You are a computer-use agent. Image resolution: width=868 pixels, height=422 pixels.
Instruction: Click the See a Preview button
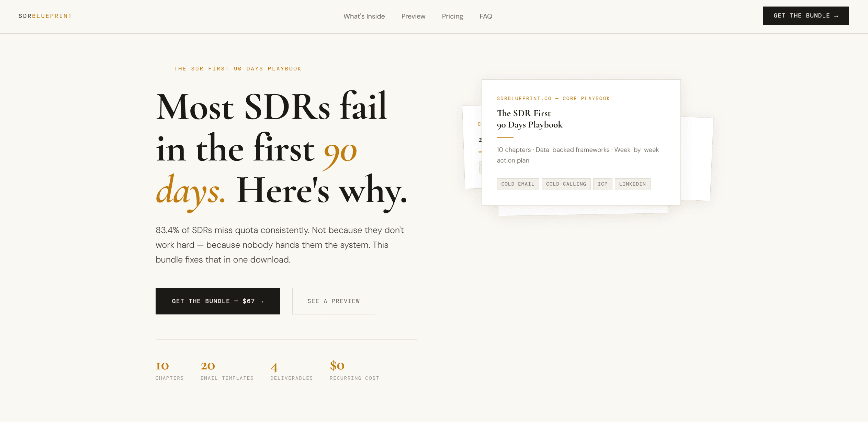coord(334,301)
